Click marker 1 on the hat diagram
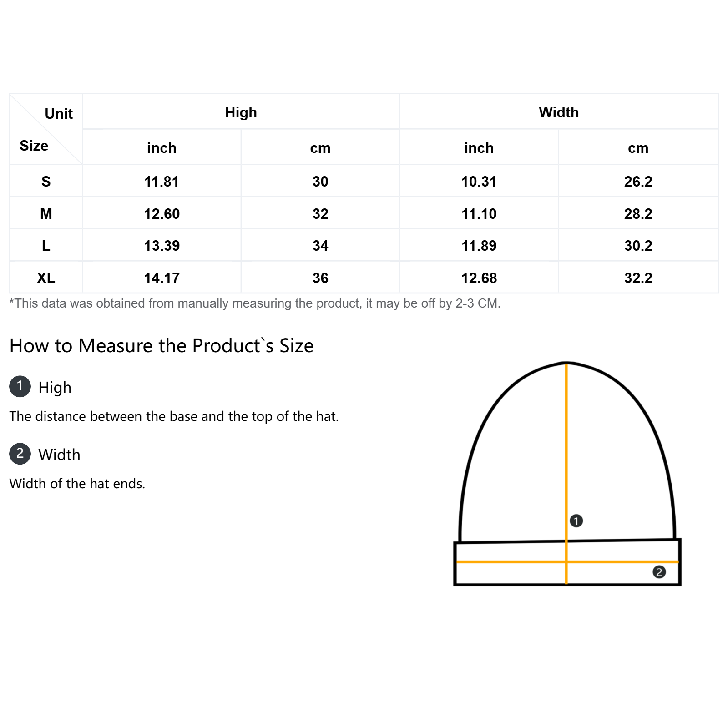Image resolution: width=728 pixels, height=728 pixels. (x=576, y=521)
